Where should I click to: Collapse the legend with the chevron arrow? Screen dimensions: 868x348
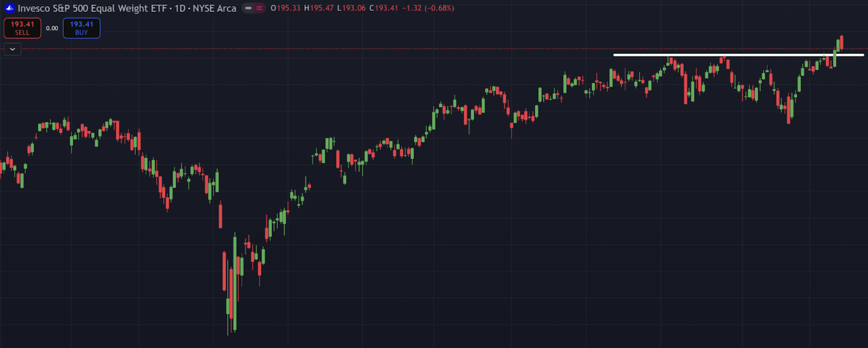[13, 49]
